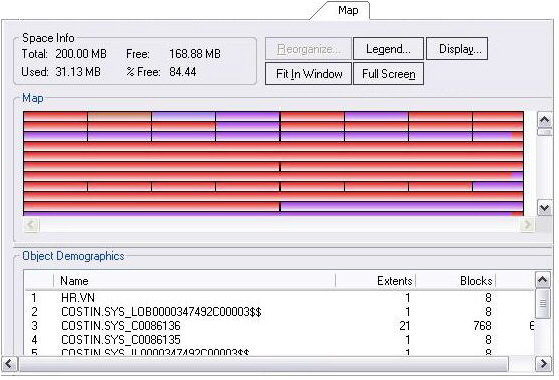Click the % Free 84.44 value
The width and height of the screenshot is (559, 380).
(x=183, y=72)
